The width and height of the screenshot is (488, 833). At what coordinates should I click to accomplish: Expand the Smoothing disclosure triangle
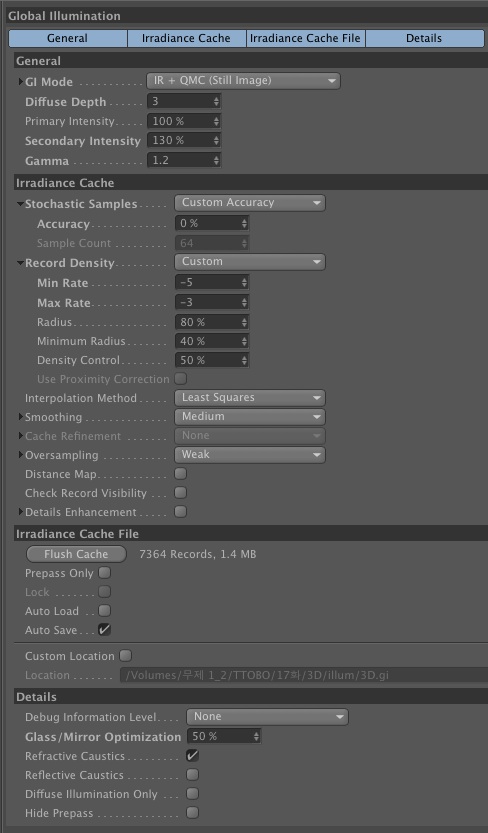(x=21, y=417)
